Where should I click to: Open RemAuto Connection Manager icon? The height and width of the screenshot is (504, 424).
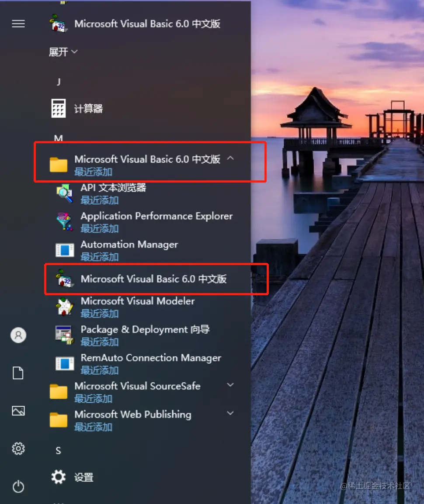point(65,363)
